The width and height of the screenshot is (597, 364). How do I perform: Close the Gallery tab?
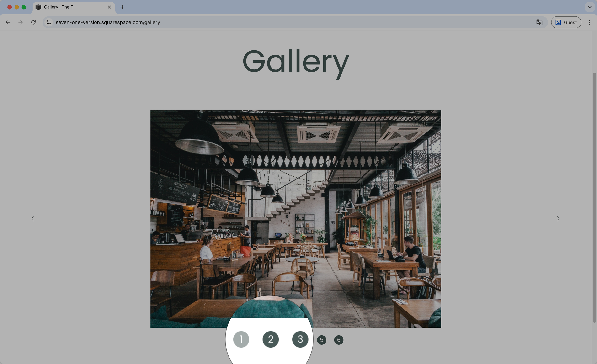pyautogui.click(x=109, y=7)
